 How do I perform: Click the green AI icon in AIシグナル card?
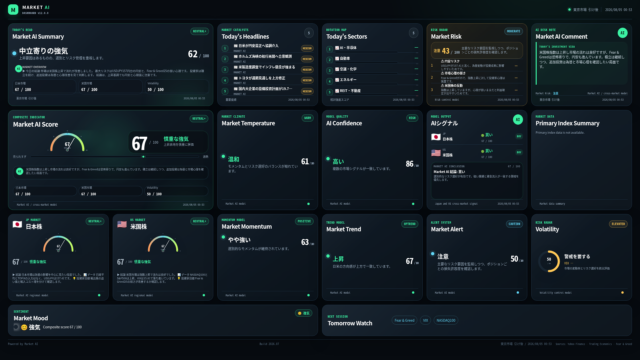tap(518, 120)
